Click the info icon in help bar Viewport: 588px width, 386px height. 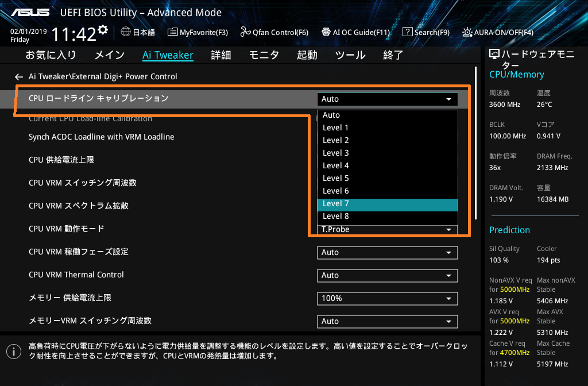[11, 351]
